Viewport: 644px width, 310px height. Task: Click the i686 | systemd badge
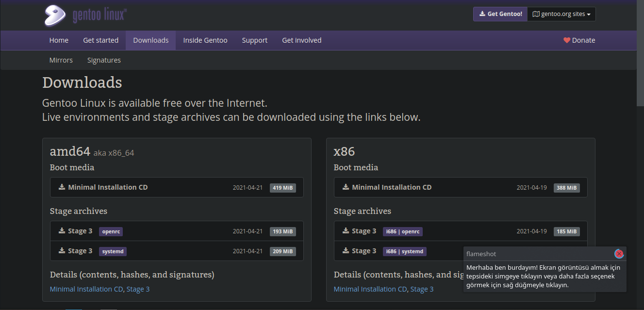(405, 251)
